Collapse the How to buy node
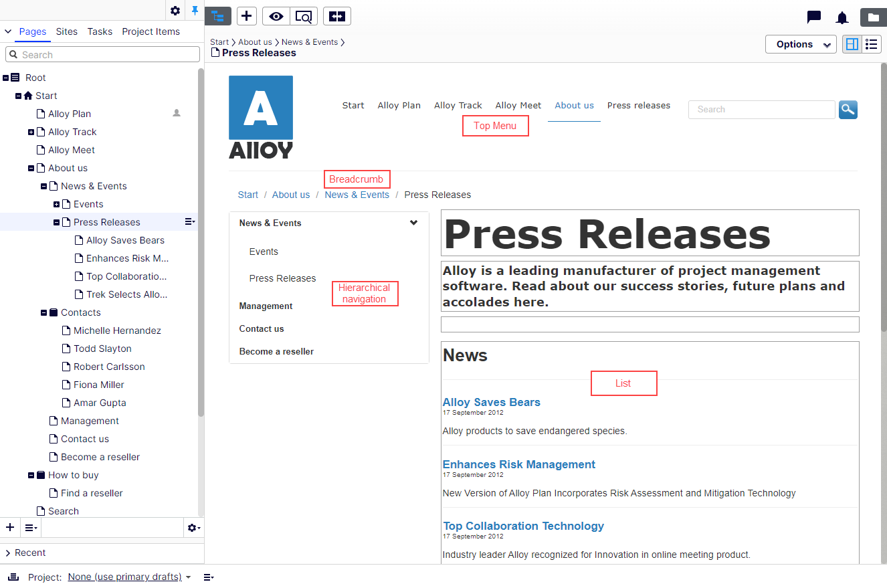 pos(31,475)
